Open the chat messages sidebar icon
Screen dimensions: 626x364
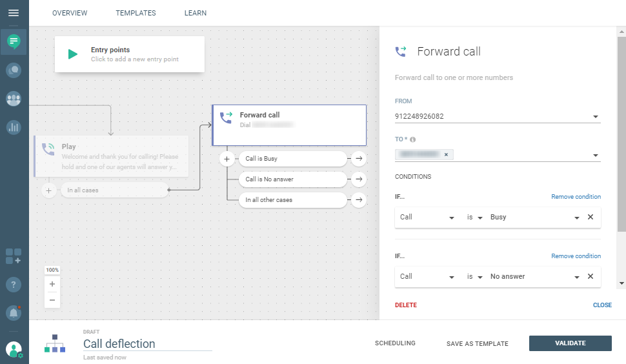click(14, 42)
